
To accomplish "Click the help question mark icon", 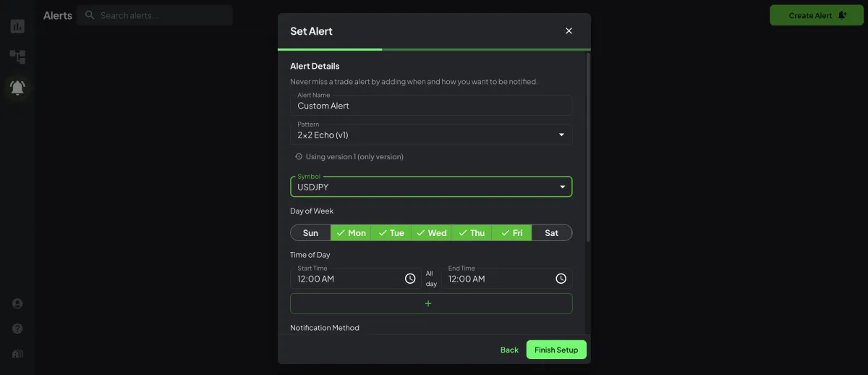I will pyautogui.click(x=17, y=329).
